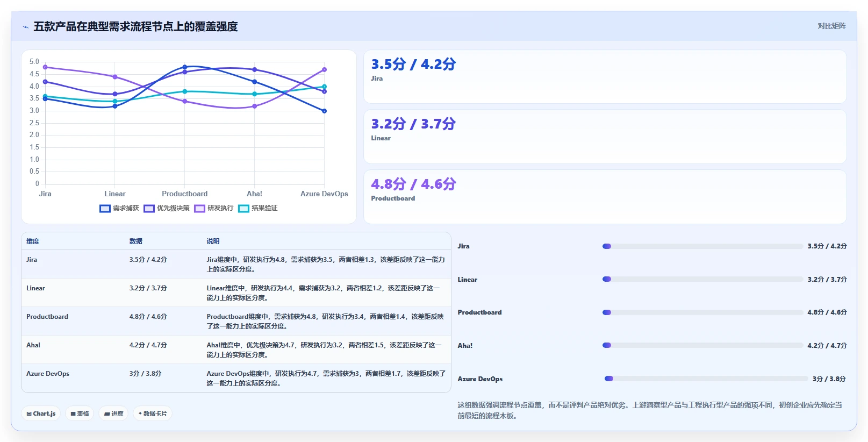Click the Aha! label beside its progress bar
The width and height of the screenshot is (868, 442).
click(465, 346)
